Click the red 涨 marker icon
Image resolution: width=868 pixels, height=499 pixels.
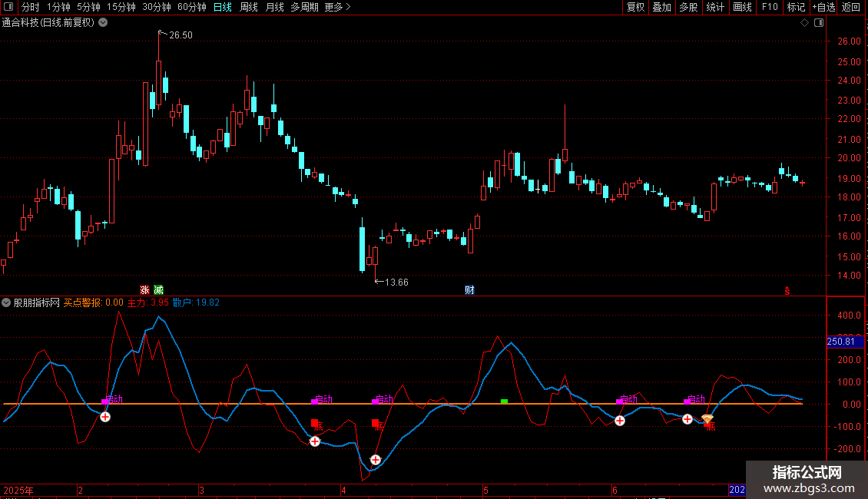click(144, 289)
